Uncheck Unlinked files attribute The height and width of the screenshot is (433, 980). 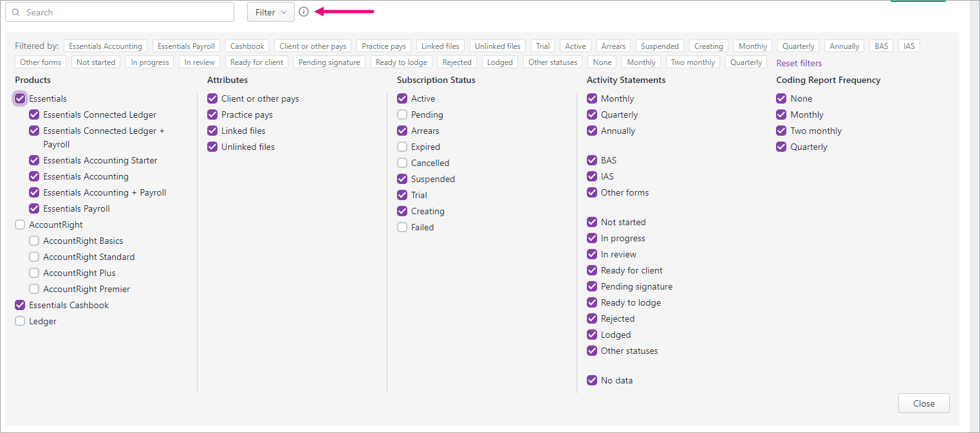212,147
